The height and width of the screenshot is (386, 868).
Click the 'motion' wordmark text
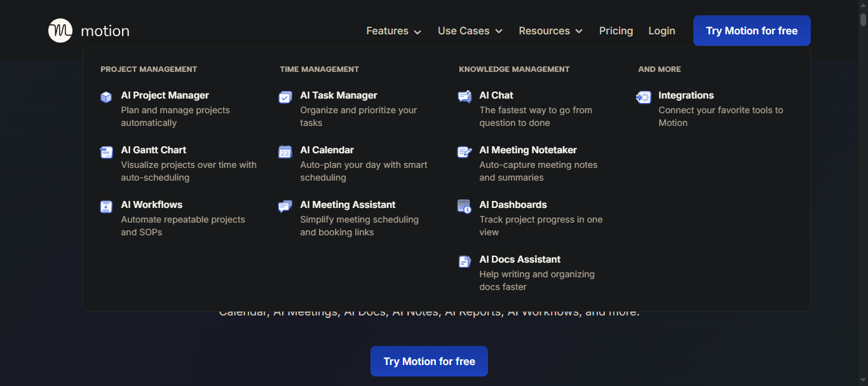click(x=105, y=31)
